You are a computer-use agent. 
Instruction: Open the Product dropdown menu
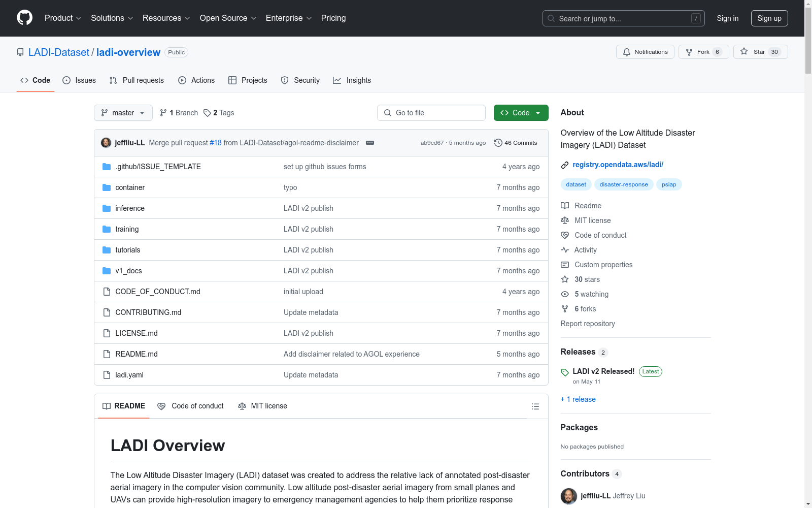(63, 18)
